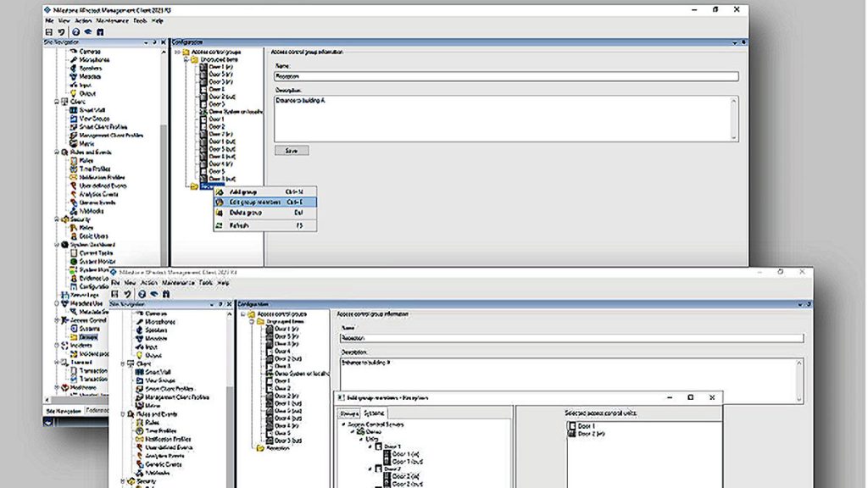Click the Description text box in upper window

(x=506, y=117)
